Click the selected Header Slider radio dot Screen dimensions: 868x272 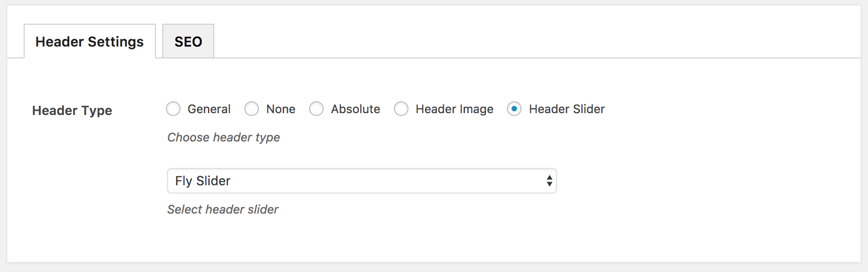514,109
